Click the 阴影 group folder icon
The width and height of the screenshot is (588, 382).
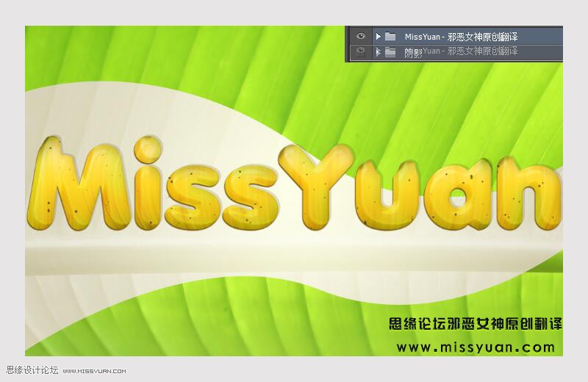pos(390,51)
